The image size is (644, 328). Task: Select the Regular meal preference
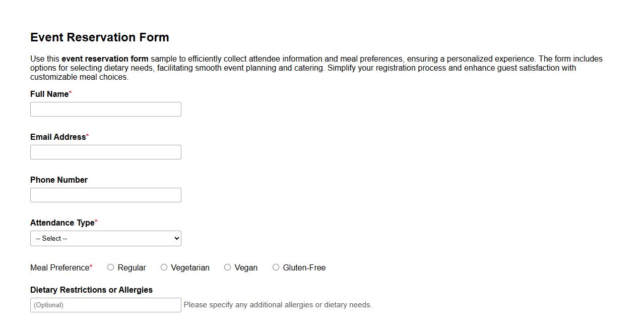pyautogui.click(x=111, y=267)
